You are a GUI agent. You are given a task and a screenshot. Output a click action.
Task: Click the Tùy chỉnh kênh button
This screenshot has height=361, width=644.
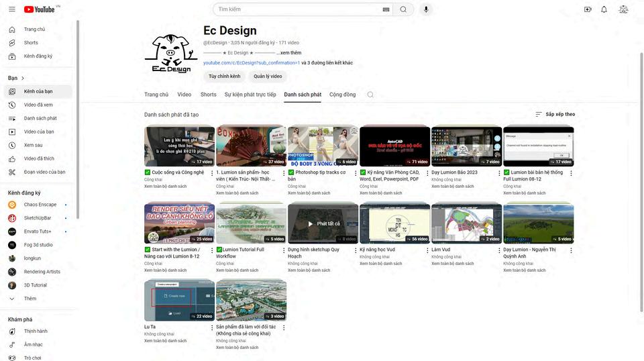(x=224, y=76)
